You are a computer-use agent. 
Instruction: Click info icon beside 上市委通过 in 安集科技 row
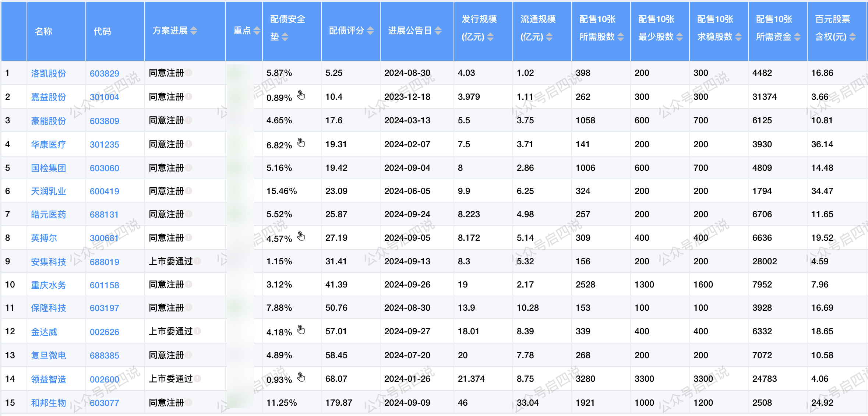(x=198, y=261)
